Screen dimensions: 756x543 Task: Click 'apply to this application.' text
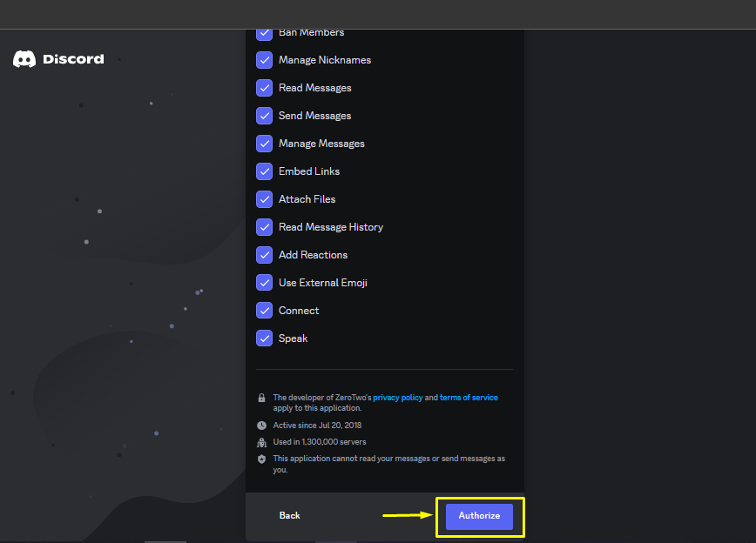(317, 408)
